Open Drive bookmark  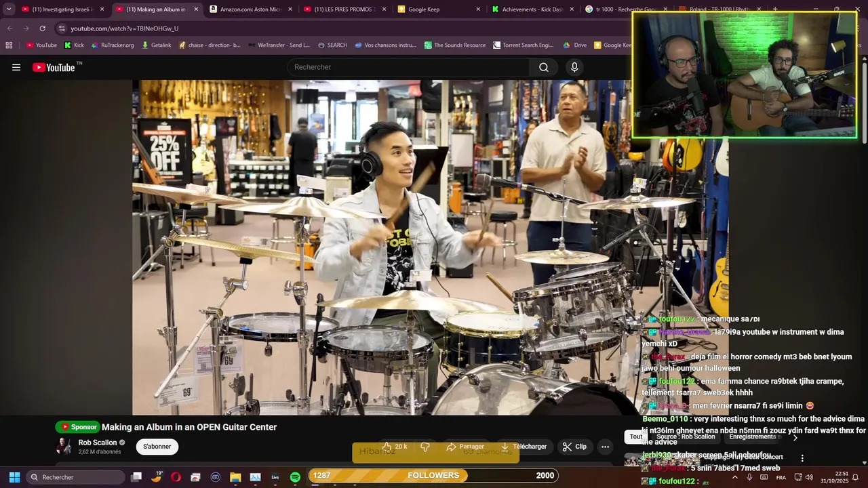(x=574, y=45)
